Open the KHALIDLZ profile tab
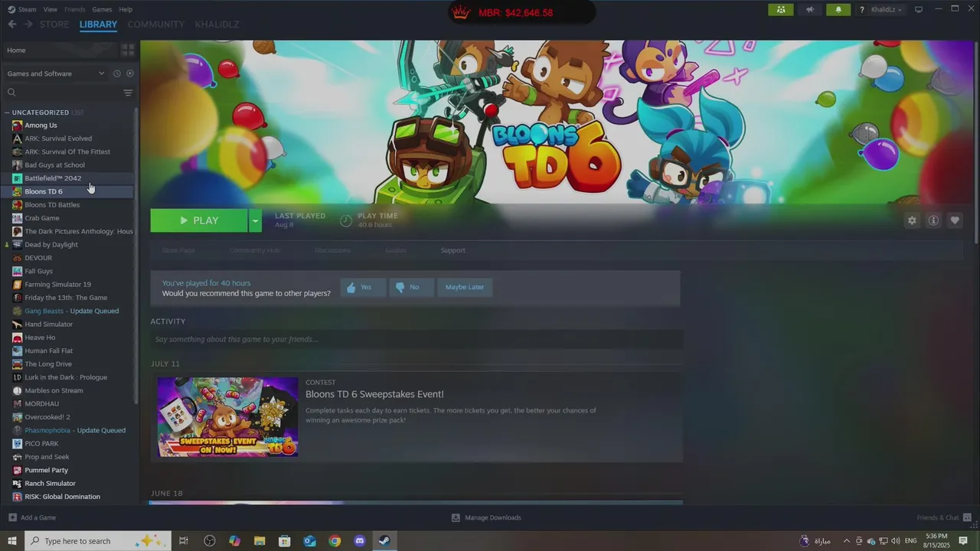This screenshot has width=980, height=551. point(217,24)
